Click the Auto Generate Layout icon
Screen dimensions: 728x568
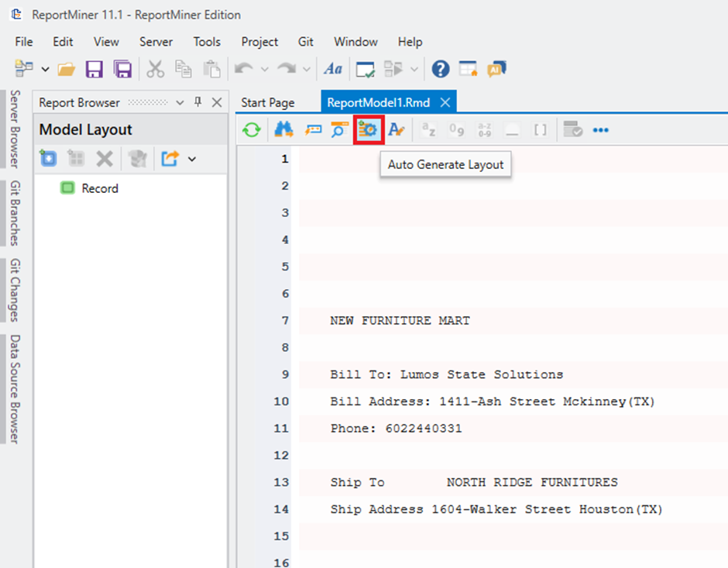[368, 130]
